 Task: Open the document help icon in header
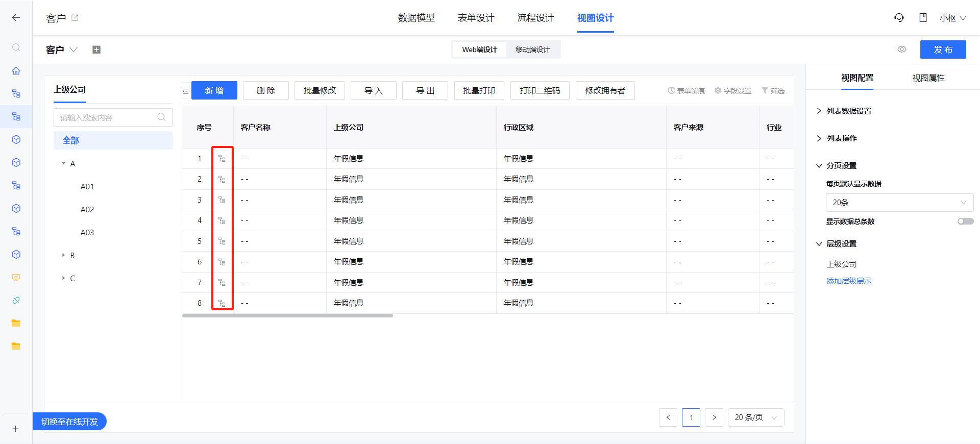923,18
